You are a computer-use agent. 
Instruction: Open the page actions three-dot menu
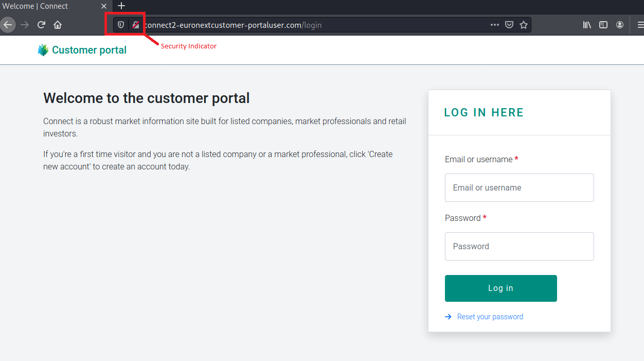pyautogui.click(x=495, y=25)
